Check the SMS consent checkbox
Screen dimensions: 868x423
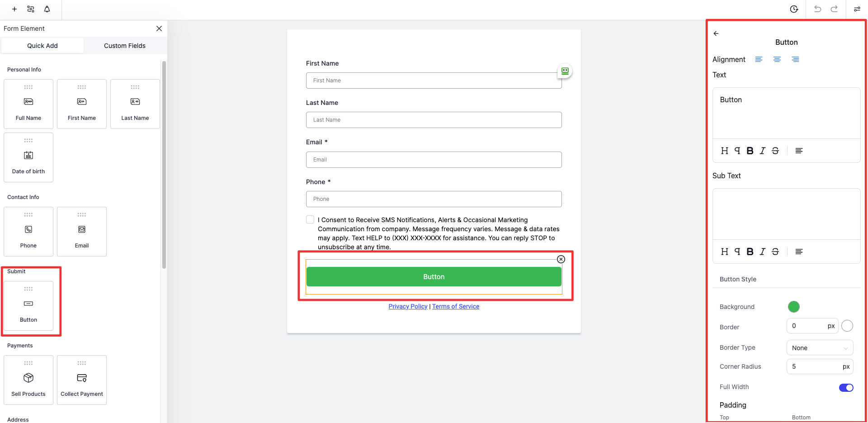pyautogui.click(x=310, y=220)
